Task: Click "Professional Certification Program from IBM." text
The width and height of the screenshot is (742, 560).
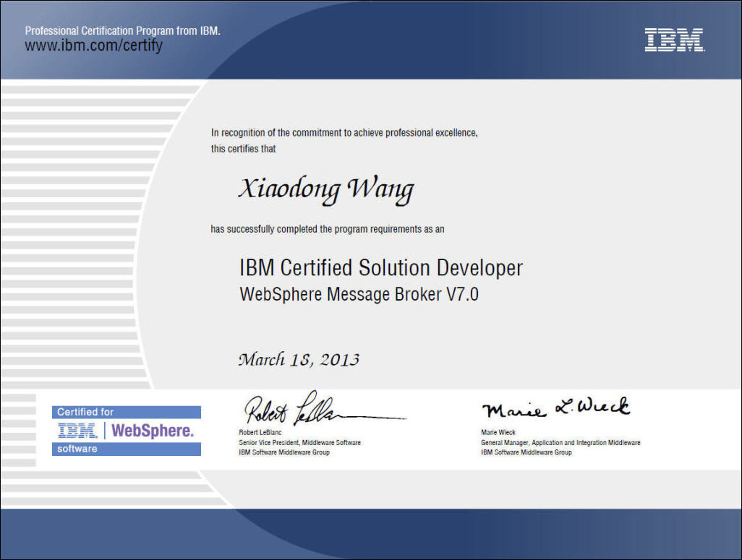Action: pyautogui.click(x=122, y=31)
